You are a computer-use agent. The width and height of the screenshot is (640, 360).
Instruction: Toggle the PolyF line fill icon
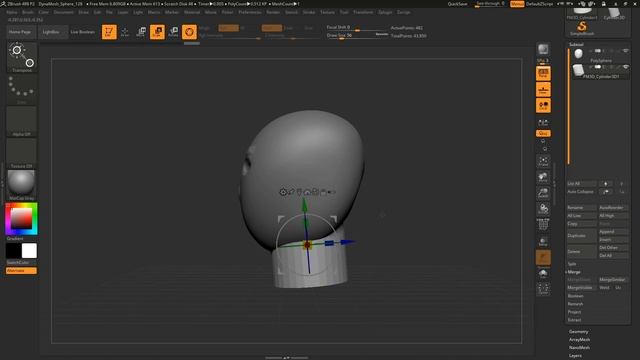[543, 225]
